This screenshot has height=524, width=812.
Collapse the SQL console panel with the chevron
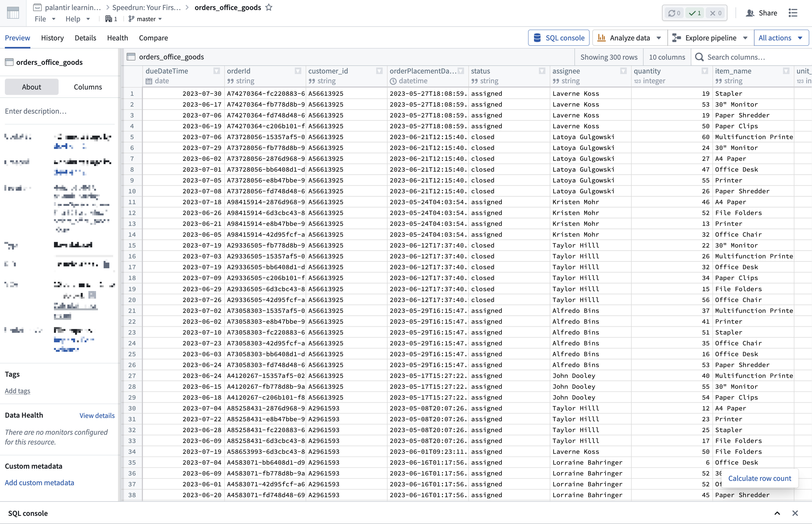777,513
